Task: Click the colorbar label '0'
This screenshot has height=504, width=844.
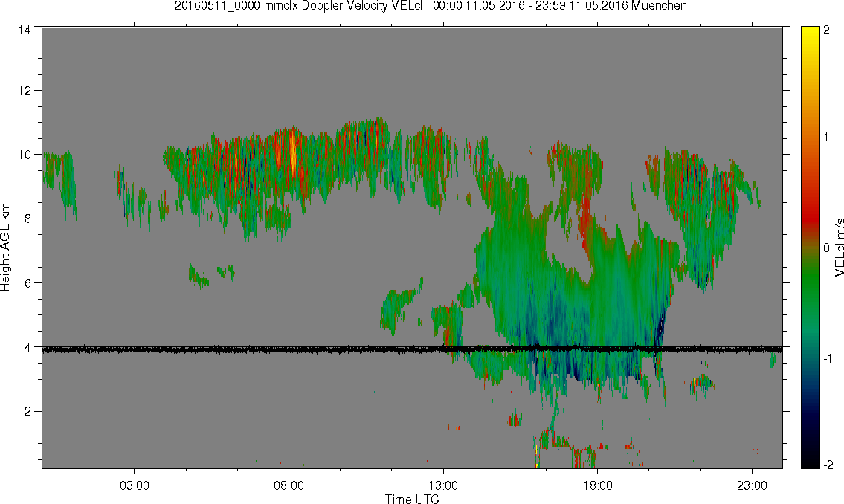Action: [827, 248]
